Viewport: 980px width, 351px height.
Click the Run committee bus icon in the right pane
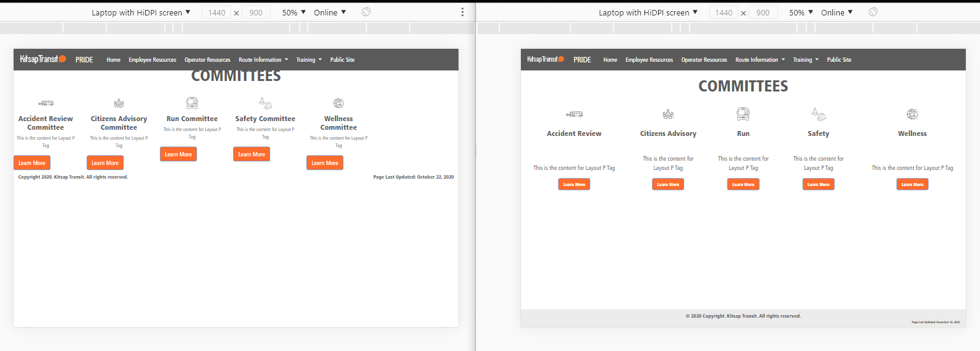pyautogui.click(x=743, y=114)
